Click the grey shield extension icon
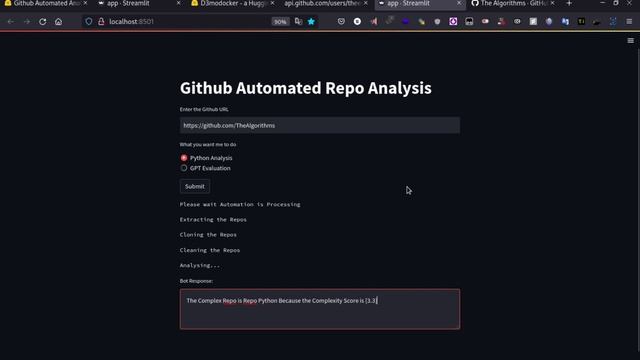 pyautogui.click(x=437, y=21)
